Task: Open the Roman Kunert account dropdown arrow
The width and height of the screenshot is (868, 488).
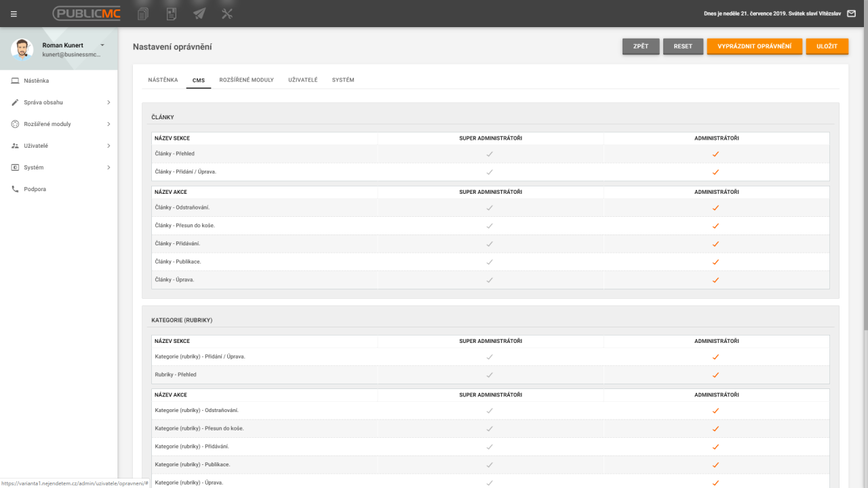Action: [102, 45]
